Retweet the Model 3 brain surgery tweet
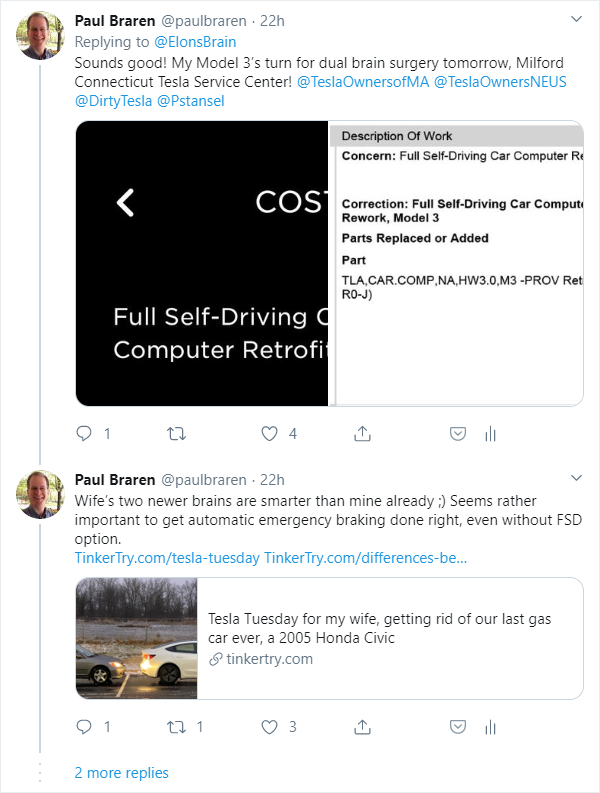Screen dimensions: 600x793 tap(177, 433)
